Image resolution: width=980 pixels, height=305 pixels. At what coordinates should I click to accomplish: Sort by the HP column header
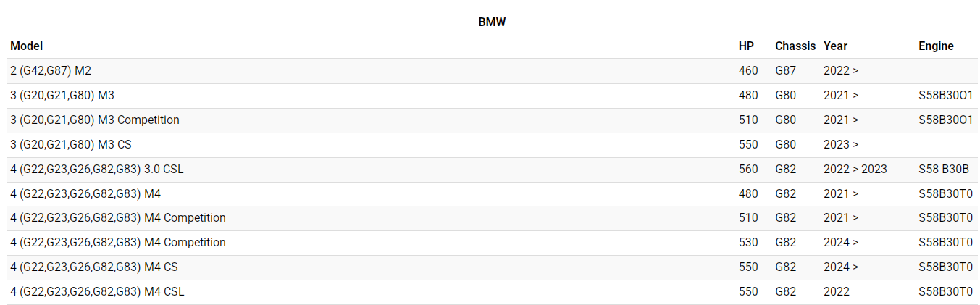[746, 46]
